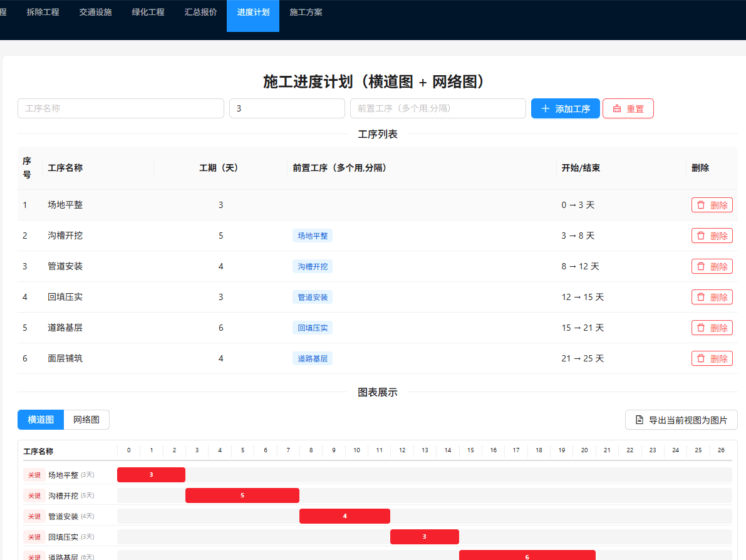Image resolution: width=746 pixels, height=560 pixels.
Task: Click the 关键 tag beside 管道安装 in Gantt
Action: pos(34,516)
